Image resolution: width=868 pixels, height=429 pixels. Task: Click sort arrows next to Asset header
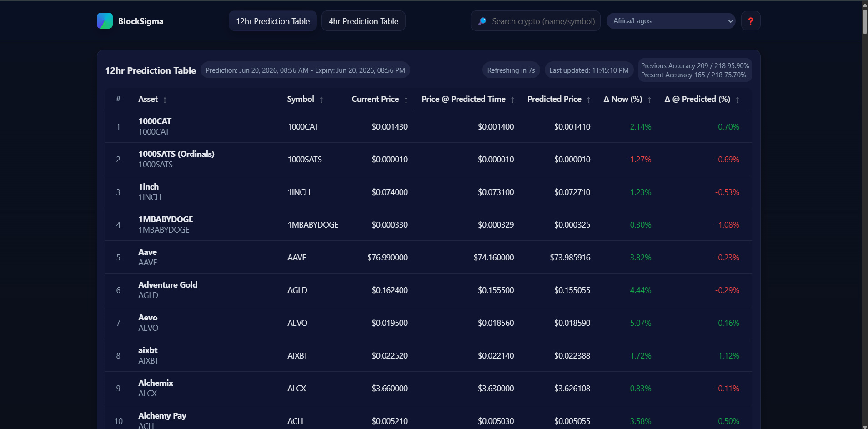point(165,100)
